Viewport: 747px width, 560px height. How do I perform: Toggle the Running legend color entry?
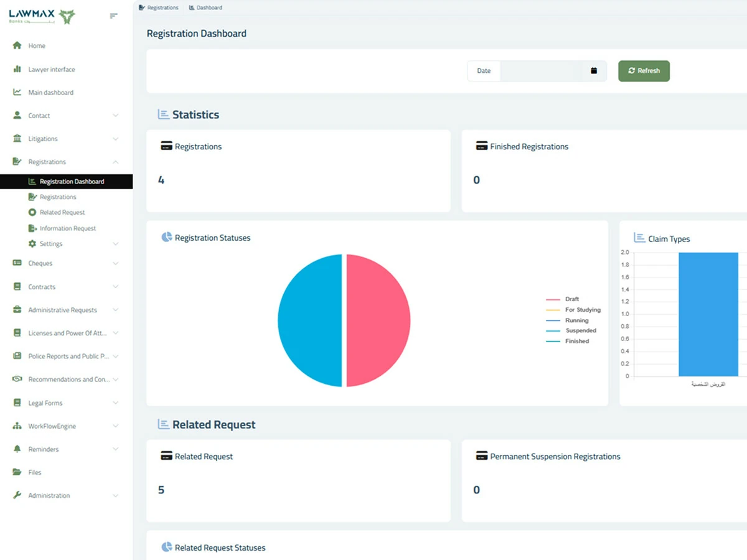(553, 320)
